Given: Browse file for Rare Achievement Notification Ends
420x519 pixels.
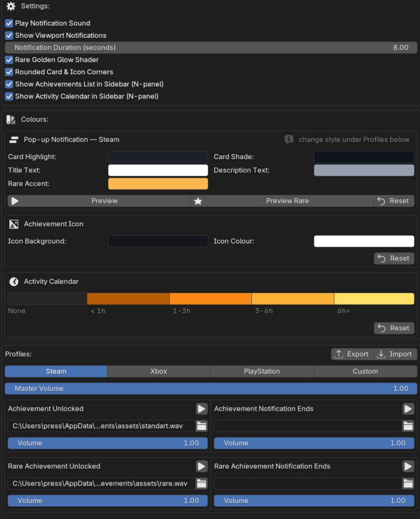Looking at the screenshot, I should coord(408,483).
